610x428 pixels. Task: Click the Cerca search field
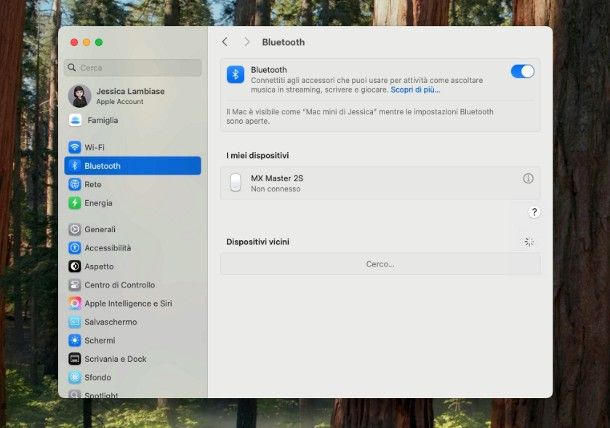tap(134, 68)
